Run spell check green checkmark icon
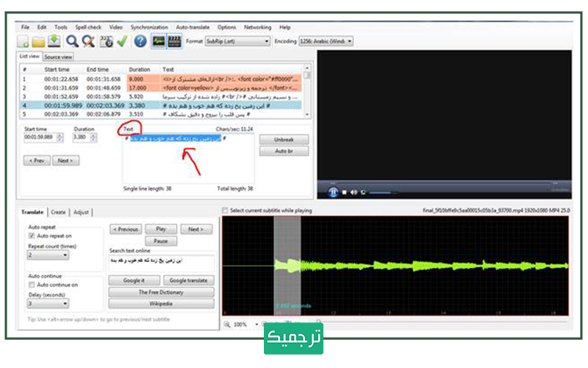Screen dimensions: 588x368 point(122,41)
